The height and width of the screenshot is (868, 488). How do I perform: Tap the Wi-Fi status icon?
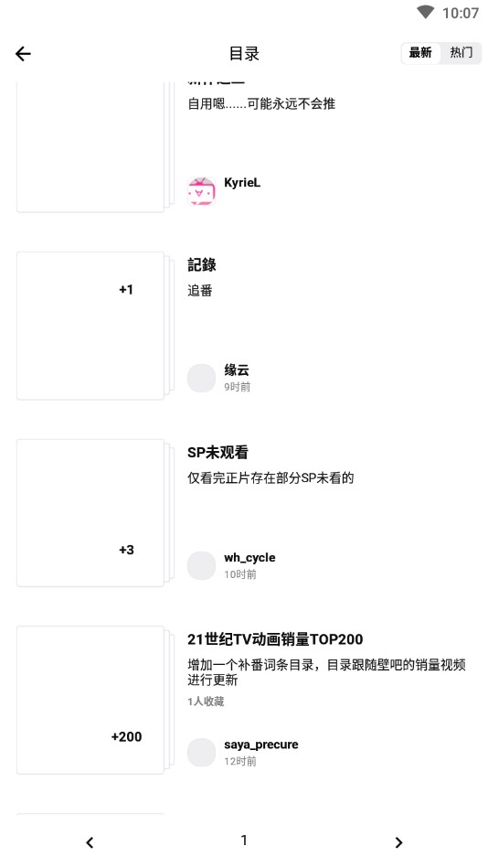point(426,12)
